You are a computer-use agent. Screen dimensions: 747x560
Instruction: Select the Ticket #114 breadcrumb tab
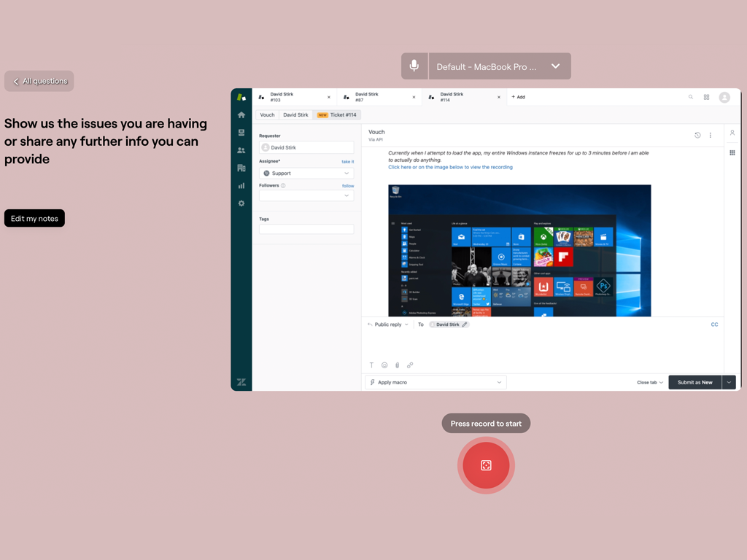337,115
